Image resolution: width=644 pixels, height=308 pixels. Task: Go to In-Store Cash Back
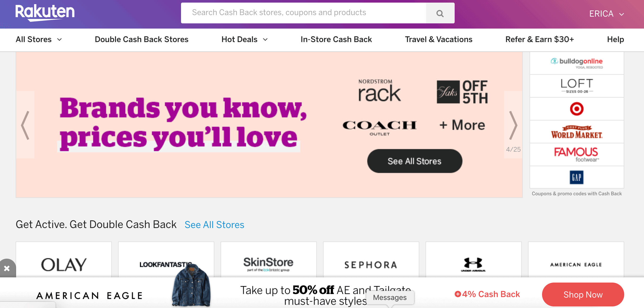336,39
